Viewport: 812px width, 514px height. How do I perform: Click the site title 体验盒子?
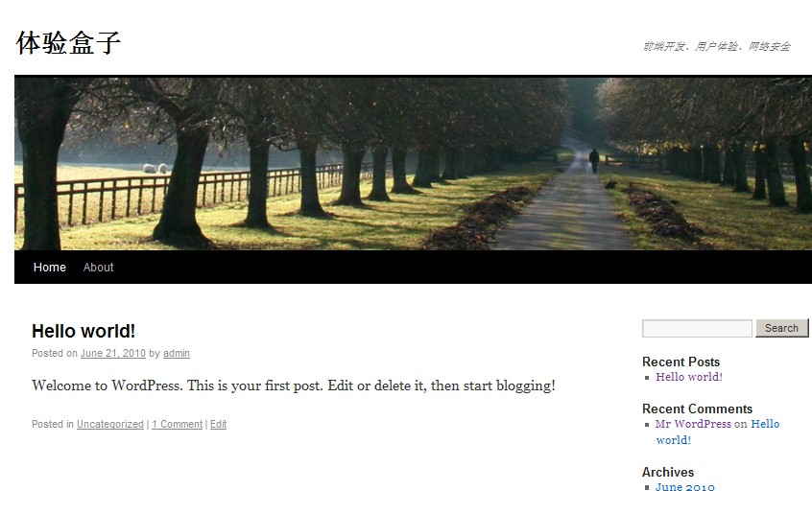point(68,43)
